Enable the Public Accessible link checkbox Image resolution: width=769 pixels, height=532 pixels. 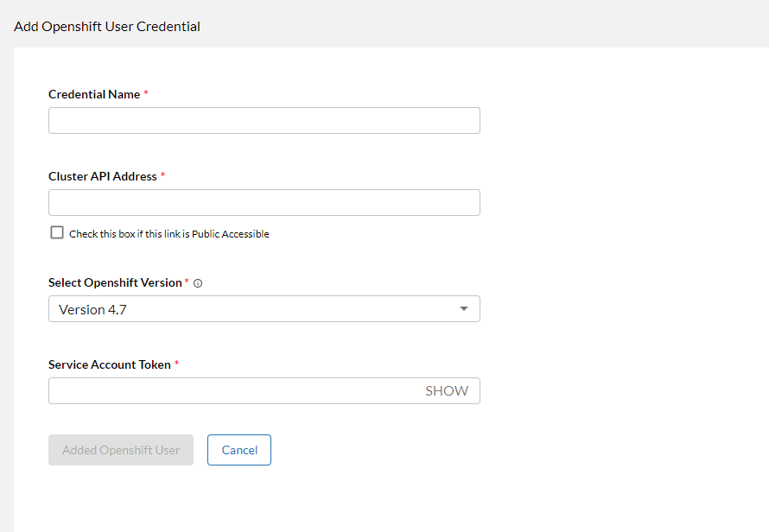coord(57,232)
